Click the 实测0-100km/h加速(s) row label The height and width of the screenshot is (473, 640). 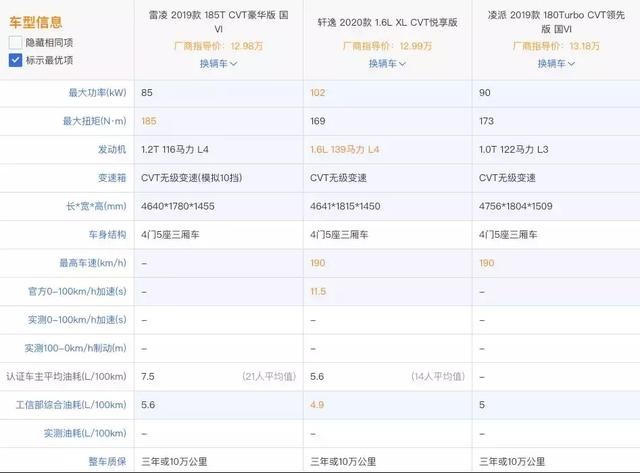[77, 320]
